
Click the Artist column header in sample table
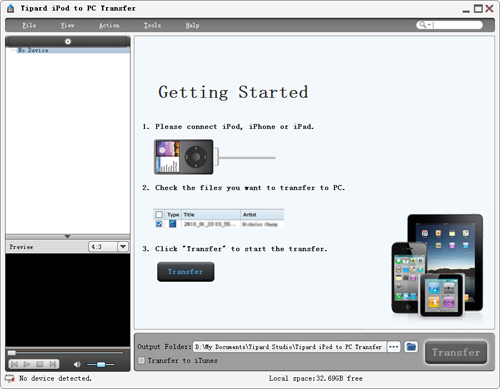(262, 214)
